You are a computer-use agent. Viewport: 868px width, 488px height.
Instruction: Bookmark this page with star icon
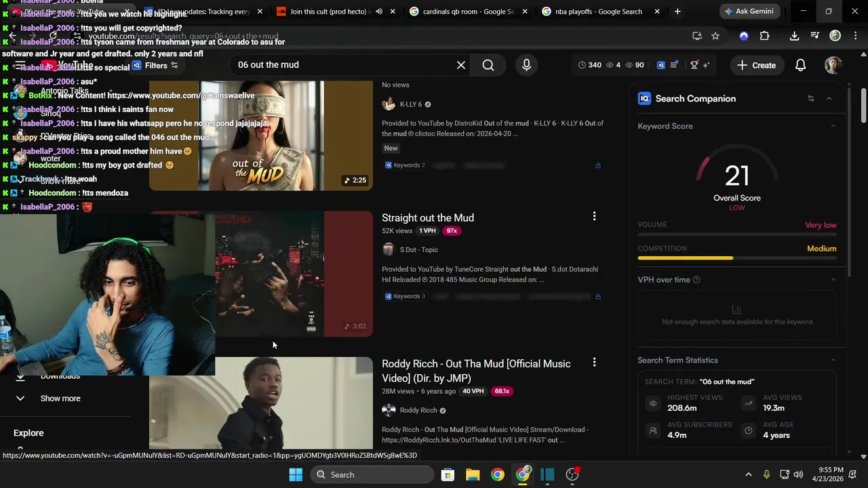click(715, 36)
